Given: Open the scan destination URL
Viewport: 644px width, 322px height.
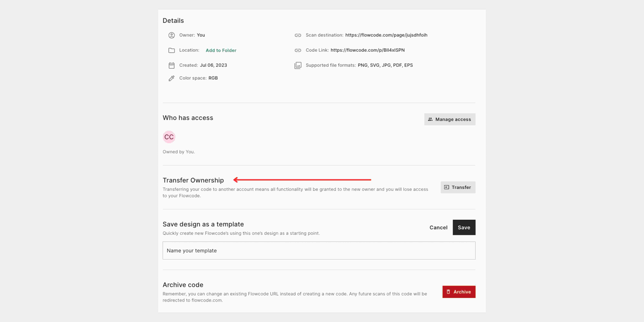Looking at the screenshot, I should [386, 35].
